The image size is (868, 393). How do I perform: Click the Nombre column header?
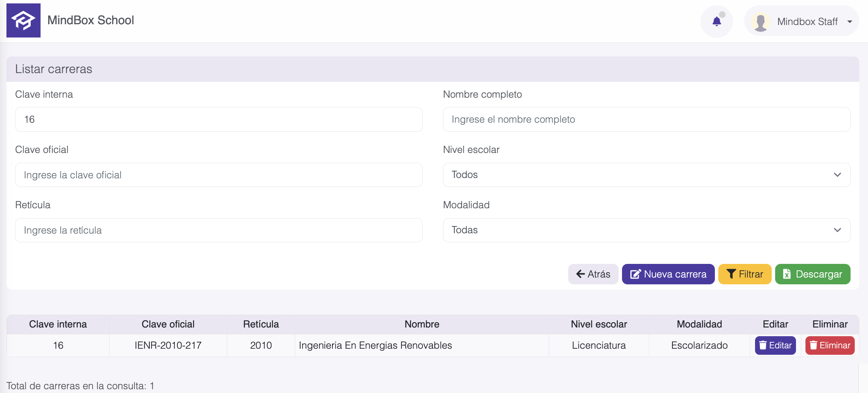[421, 324]
